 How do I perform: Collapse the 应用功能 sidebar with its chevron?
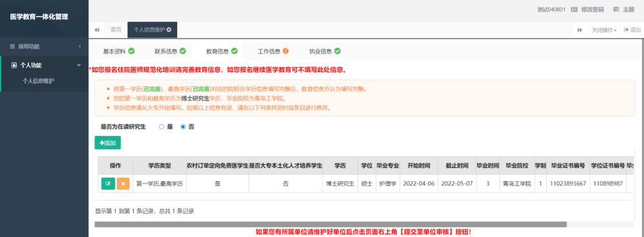pos(80,47)
